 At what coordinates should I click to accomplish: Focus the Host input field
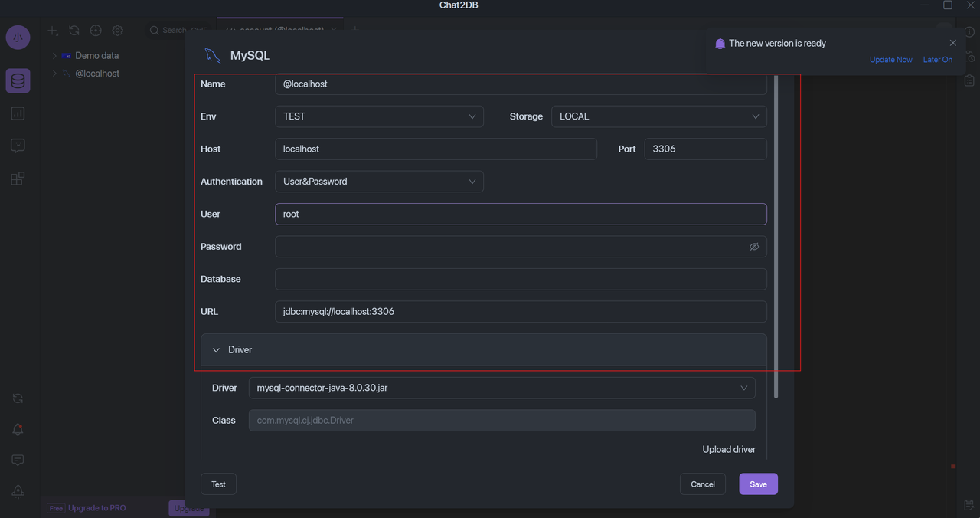click(436, 149)
